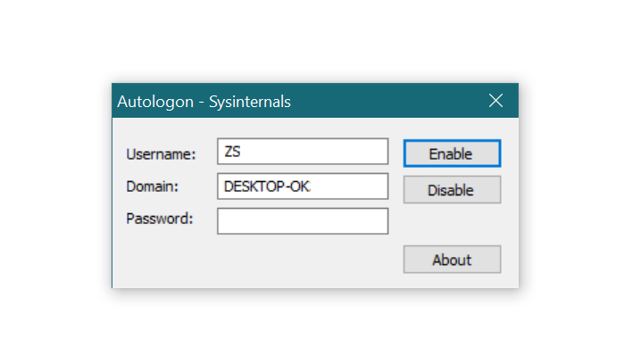Show Sysinternals Autologon version info via About
Image resolution: width=641 pixels, height=364 pixels.
(451, 260)
